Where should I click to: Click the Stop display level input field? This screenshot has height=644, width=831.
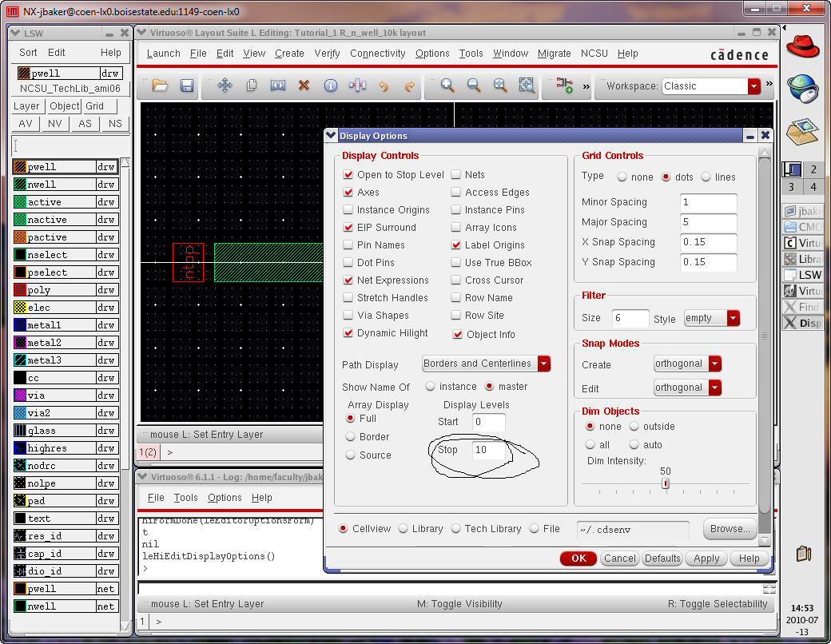(489, 450)
